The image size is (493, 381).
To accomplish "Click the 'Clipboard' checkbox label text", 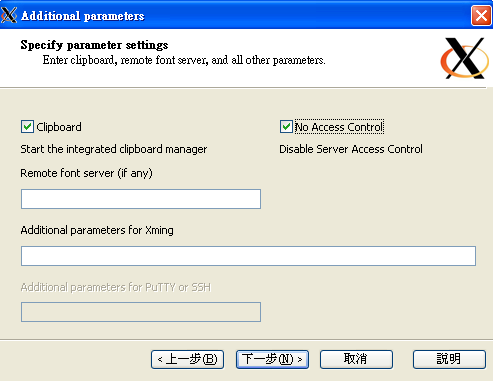I will coord(59,127).
